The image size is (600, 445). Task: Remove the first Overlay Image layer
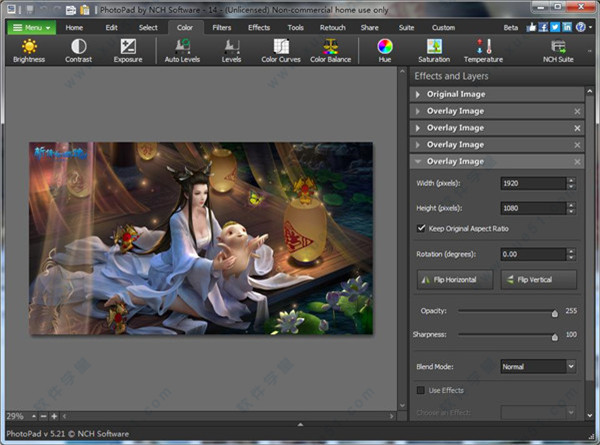pos(577,111)
